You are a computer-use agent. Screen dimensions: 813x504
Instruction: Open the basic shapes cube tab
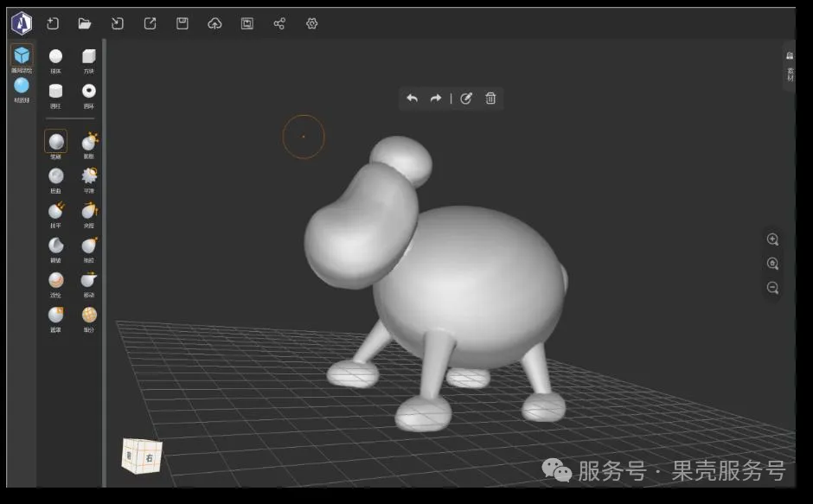[22, 59]
